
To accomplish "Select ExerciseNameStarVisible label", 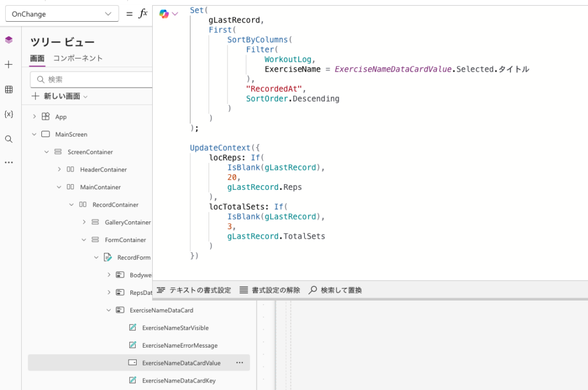I will [175, 328].
